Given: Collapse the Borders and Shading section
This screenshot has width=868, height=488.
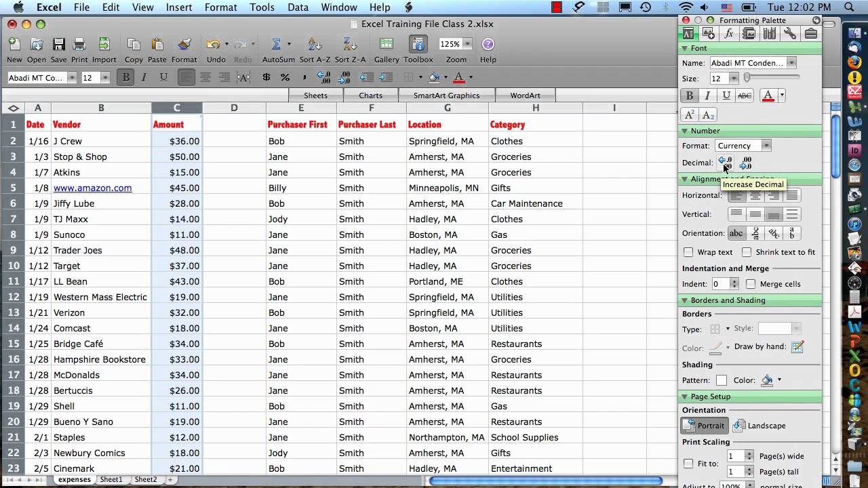Looking at the screenshot, I should point(685,300).
